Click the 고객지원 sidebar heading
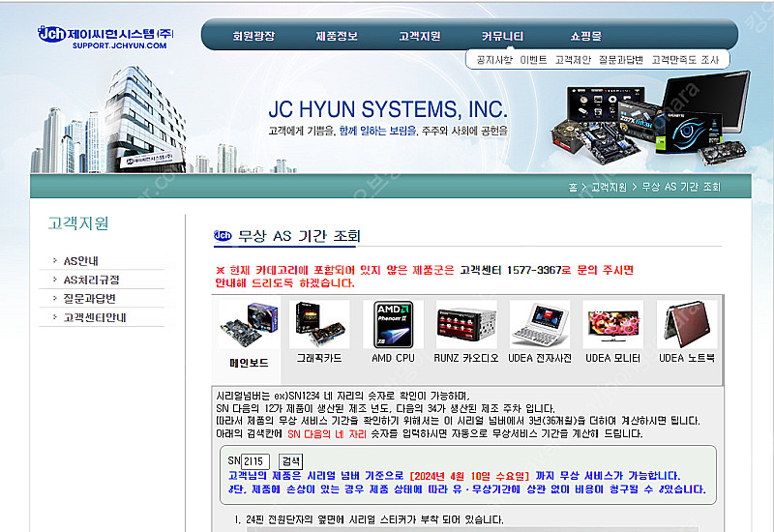The image size is (774, 532). coord(78,223)
